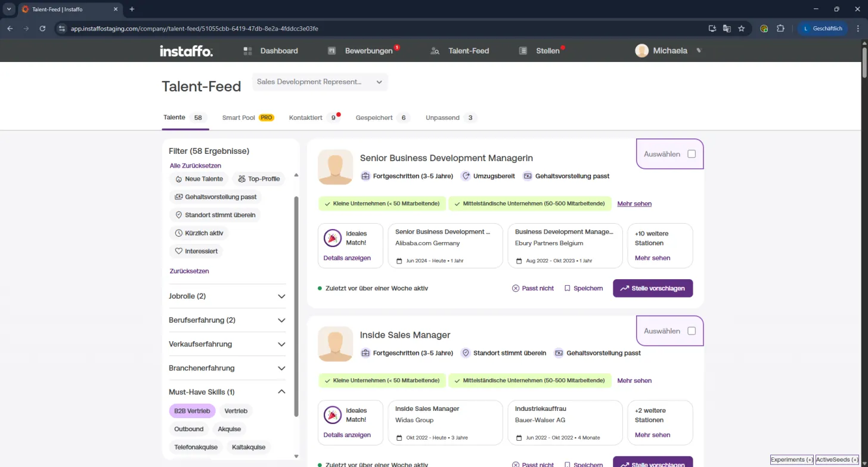Open the browser extensions puzzle icon

click(780, 28)
